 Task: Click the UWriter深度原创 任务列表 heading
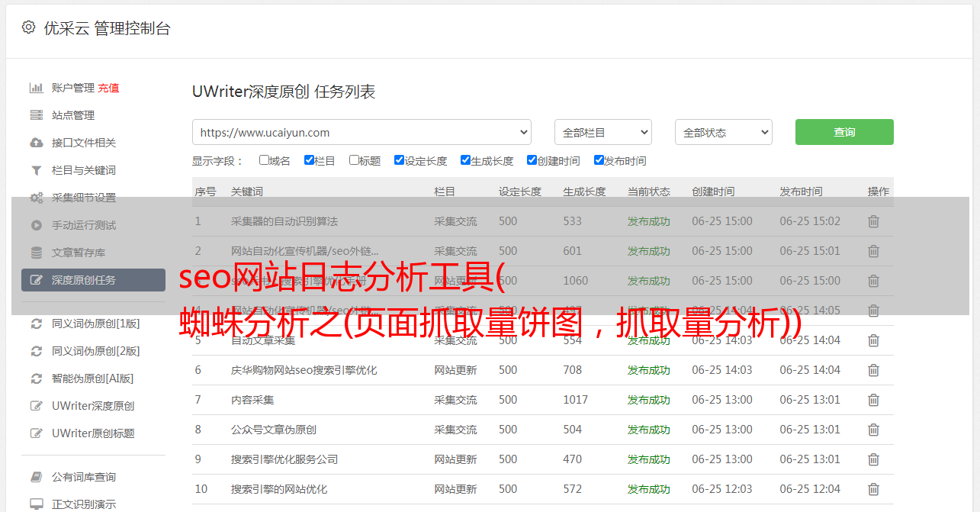[x=284, y=92]
